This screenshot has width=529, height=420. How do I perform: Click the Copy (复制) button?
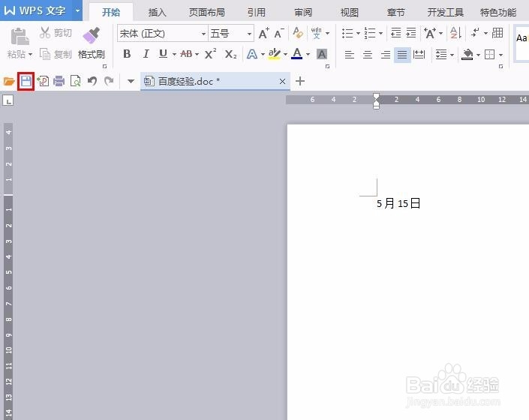pyautogui.click(x=56, y=54)
